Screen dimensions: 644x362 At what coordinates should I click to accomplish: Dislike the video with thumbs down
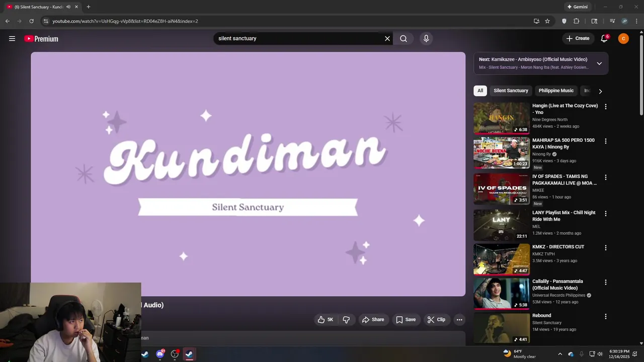[x=346, y=320]
